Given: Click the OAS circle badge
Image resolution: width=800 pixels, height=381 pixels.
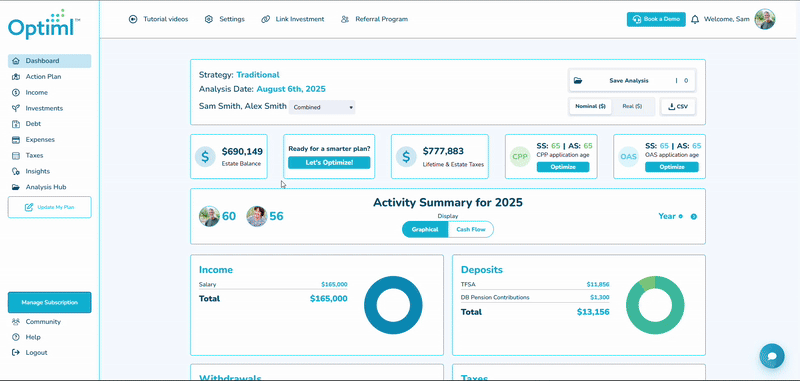Looking at the screenshot, I should coord(628,157).
